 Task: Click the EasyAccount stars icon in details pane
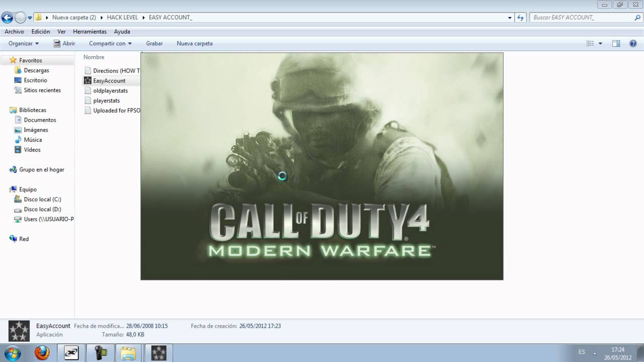19,331
